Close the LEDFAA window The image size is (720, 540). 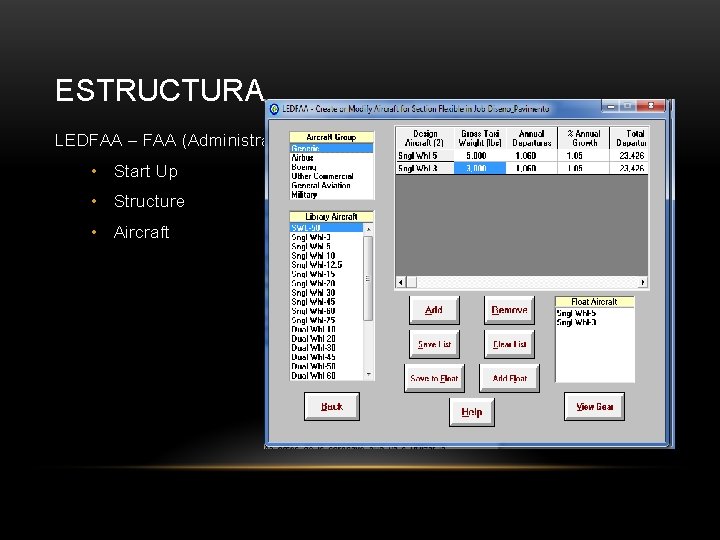coord(651,106)
